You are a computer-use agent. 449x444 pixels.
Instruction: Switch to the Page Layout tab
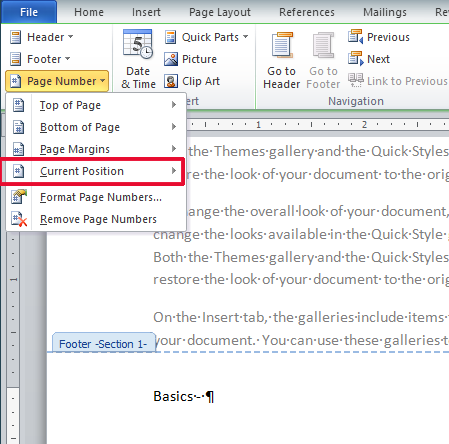tap(220, 12)
